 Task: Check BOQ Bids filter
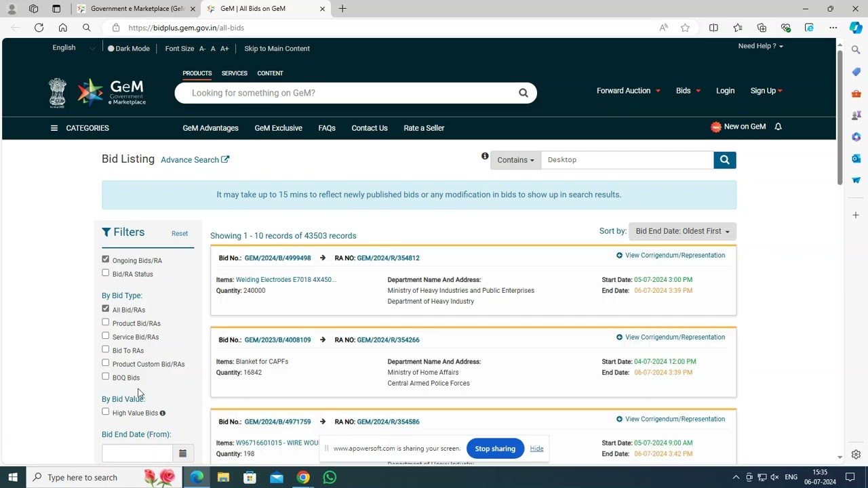105,377
